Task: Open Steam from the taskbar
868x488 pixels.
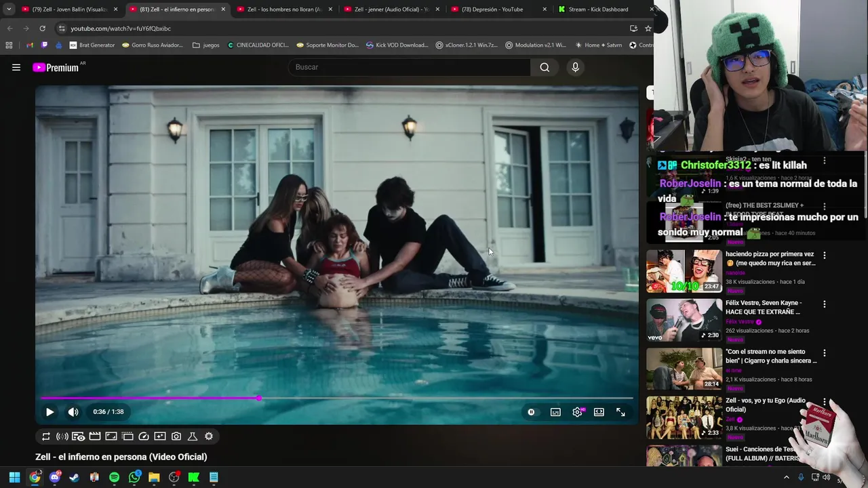Action: coord(75,478)
